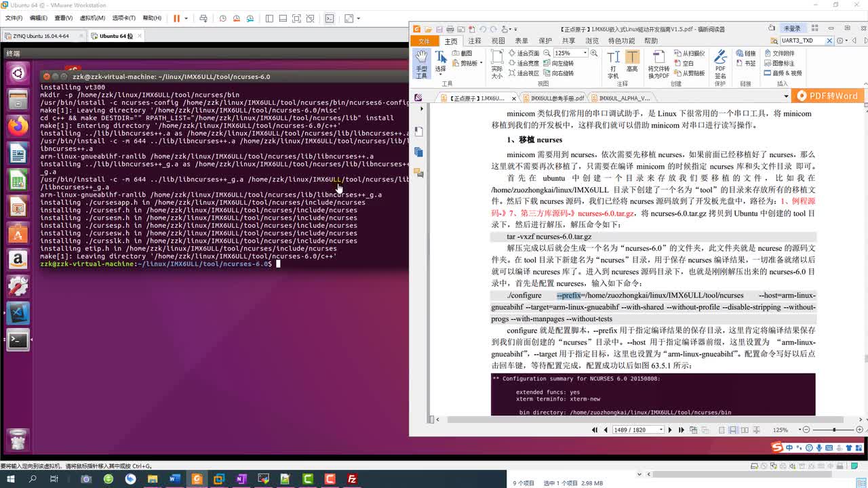This screenshot has width=868, height=488.
Task: Insert File Attachment (文件附件)
Action: point(779,53)
